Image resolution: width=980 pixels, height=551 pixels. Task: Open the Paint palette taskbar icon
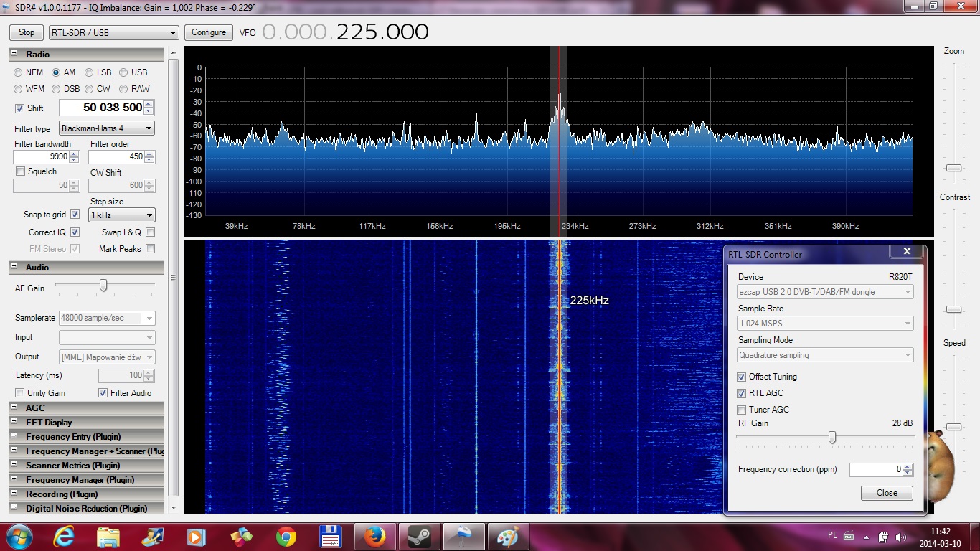(508, 536)
